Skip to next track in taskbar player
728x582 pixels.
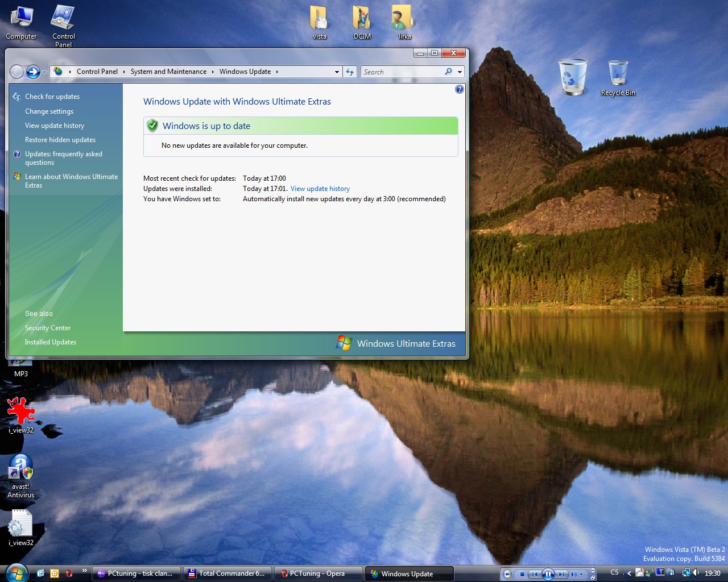[x=561, y=574]
